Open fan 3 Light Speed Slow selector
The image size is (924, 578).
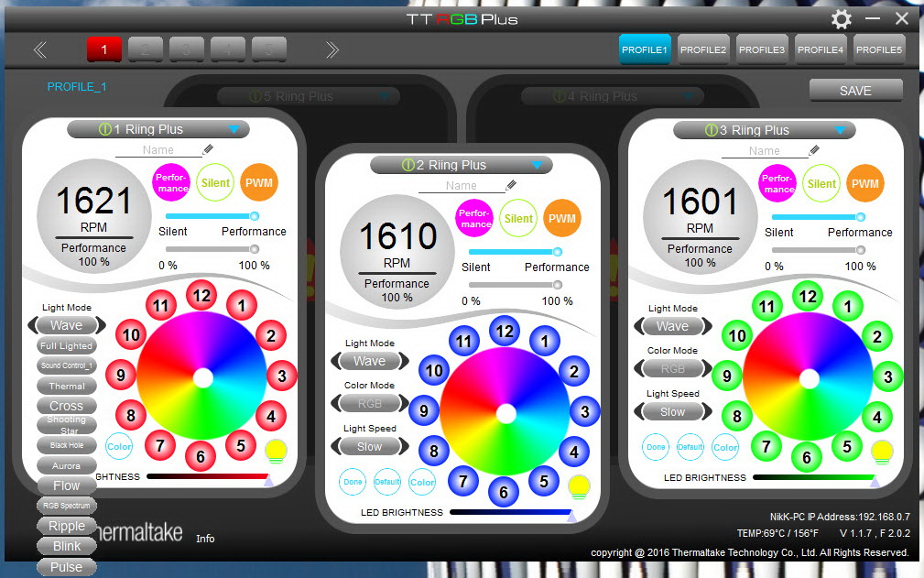point(672,412)
